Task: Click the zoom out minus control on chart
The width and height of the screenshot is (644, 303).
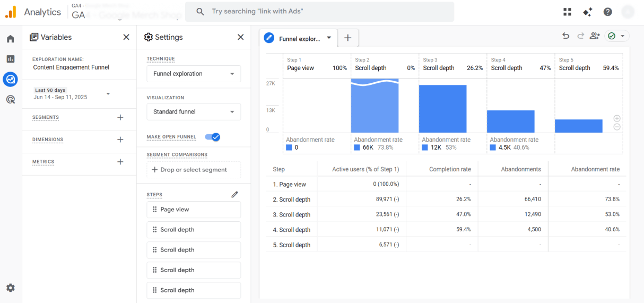Action: [617, 127]
